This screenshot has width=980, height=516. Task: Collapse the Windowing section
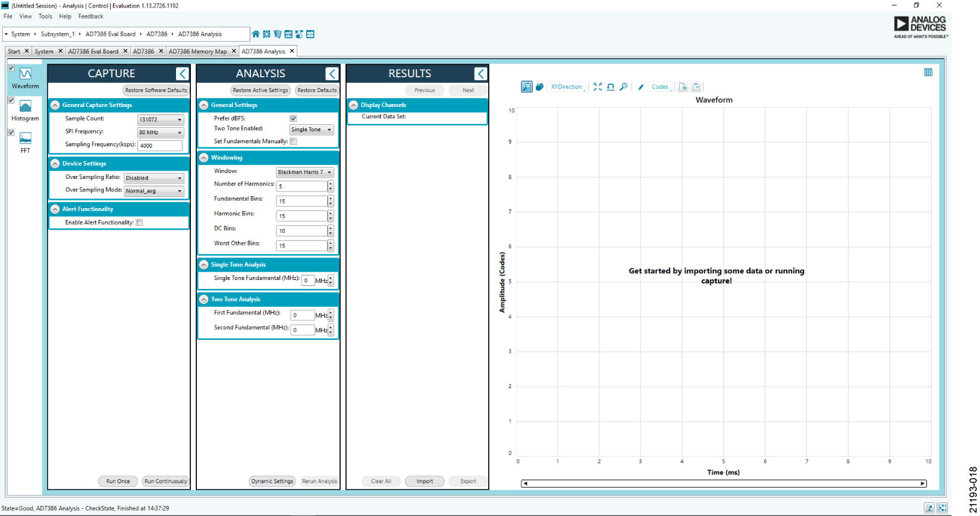(204, 158)
